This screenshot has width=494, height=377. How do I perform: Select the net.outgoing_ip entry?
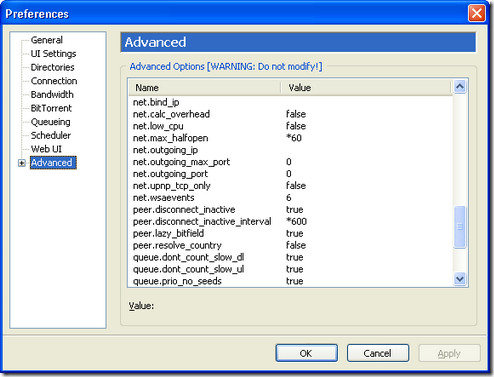tap(290, 150)
